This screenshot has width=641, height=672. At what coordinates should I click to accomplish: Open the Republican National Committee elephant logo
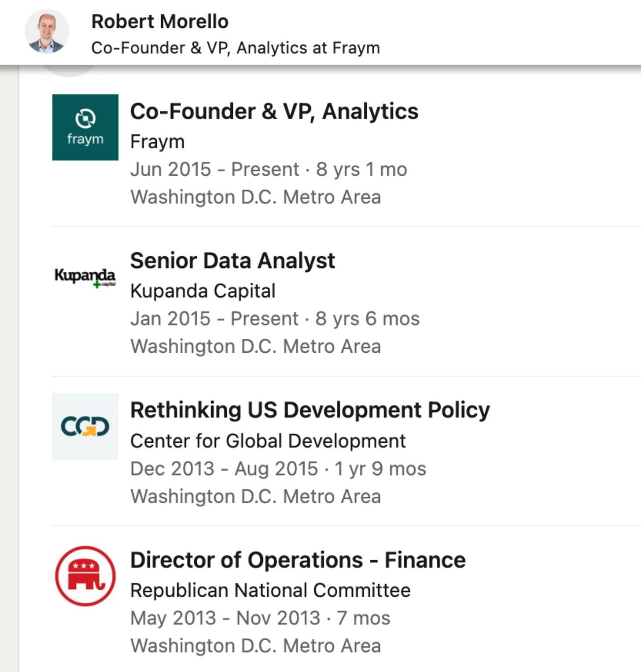85,576
